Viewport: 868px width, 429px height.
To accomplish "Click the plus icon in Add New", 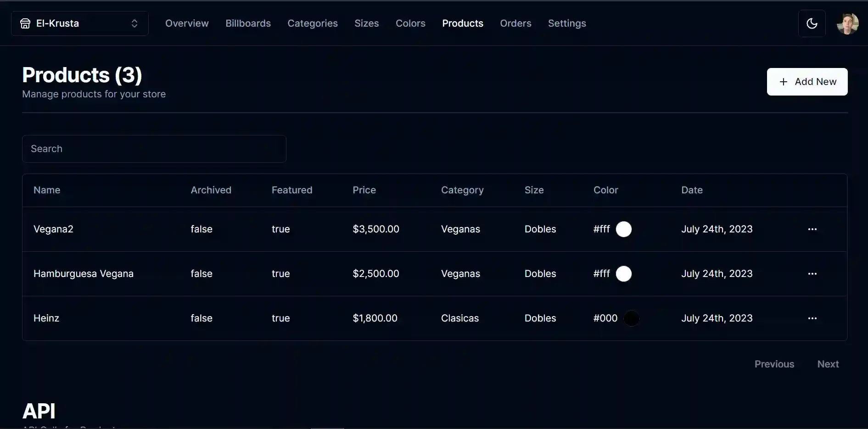I will (x=784, y=82).
